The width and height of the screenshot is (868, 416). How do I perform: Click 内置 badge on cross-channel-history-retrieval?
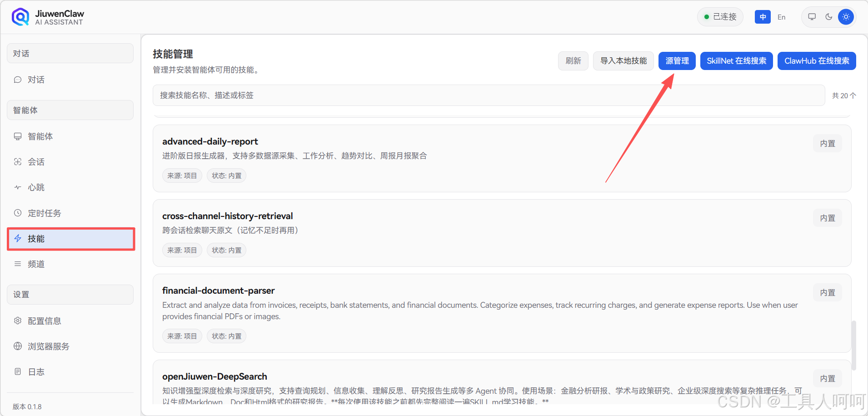pos(828,218)
